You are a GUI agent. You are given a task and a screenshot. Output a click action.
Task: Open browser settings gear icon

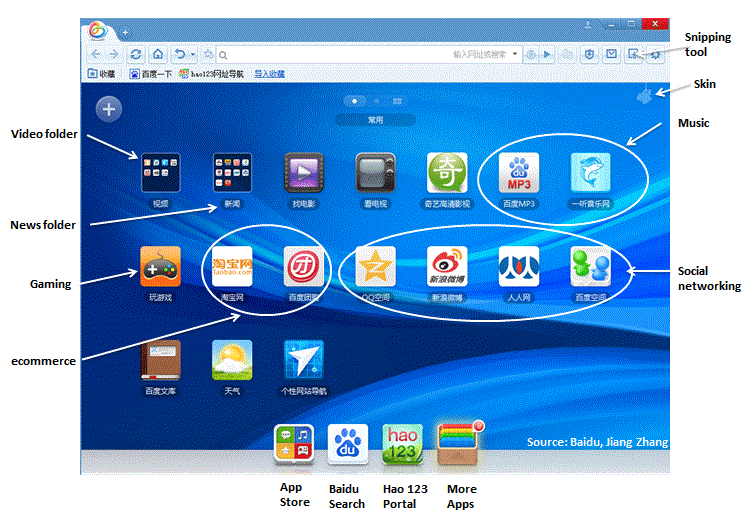pos(655,55)
